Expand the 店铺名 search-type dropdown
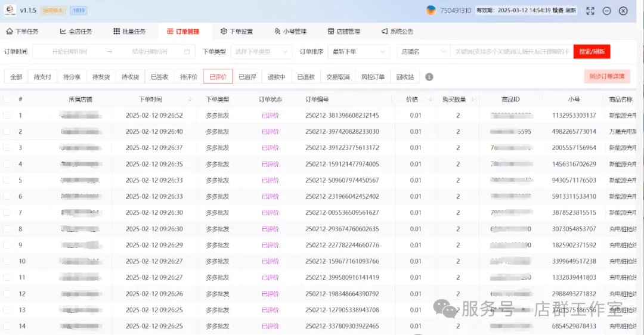Image resolution: width=644 pixels, height=335 pixels. [x=423, y=52]
